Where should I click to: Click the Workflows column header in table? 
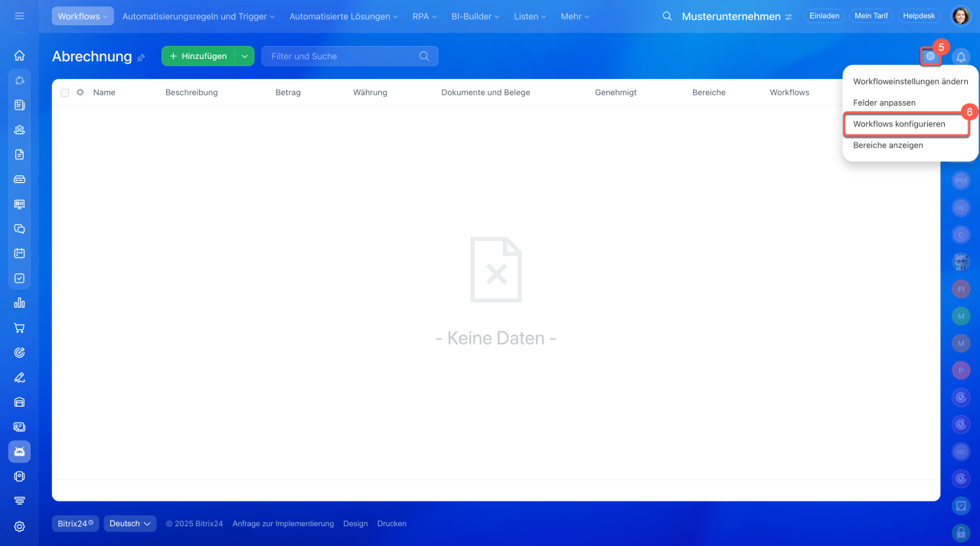click(x=789, y=93)
